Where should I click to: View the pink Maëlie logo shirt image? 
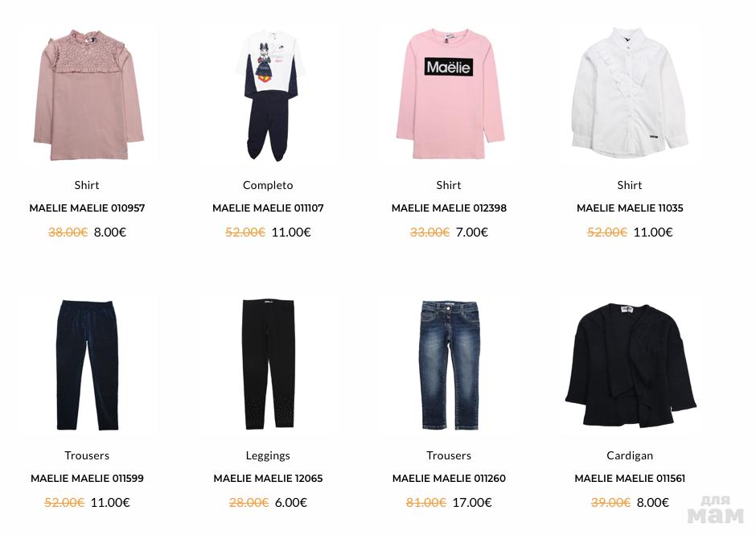450,94
